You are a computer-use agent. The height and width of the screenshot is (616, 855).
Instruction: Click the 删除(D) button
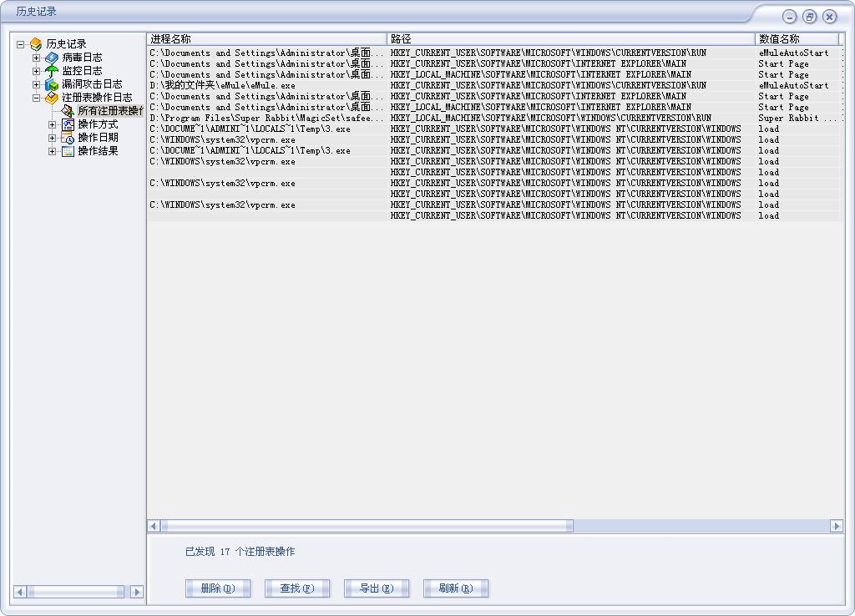218,588
